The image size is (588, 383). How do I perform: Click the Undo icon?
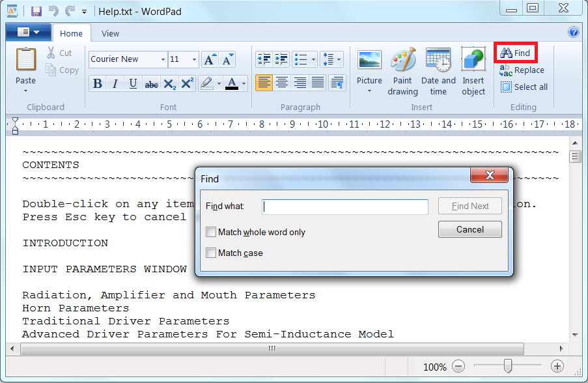(x=53, y=11)
